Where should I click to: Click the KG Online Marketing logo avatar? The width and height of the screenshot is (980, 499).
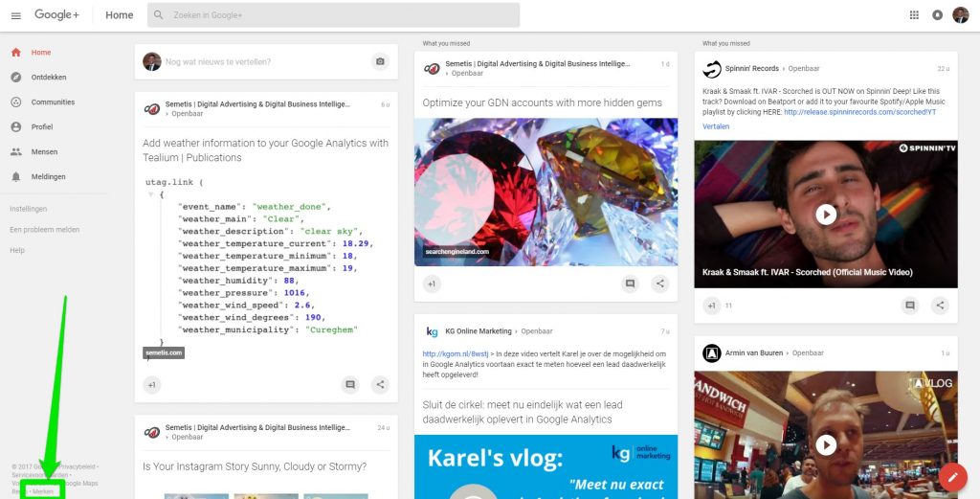click(x=432, y=331)
